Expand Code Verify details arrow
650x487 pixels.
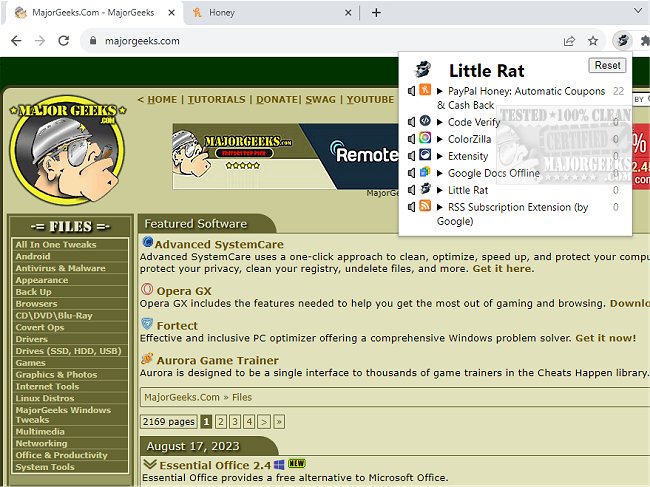(440, 122)
